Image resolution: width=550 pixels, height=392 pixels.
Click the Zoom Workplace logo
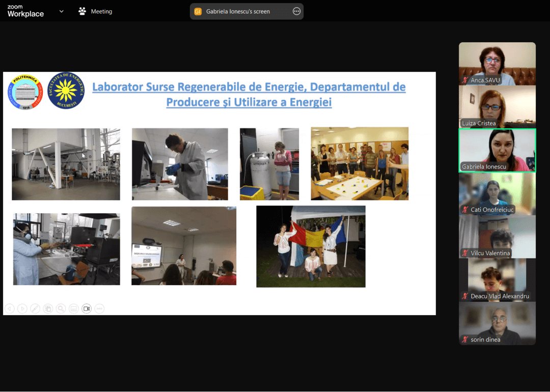(x=25, y=11)
